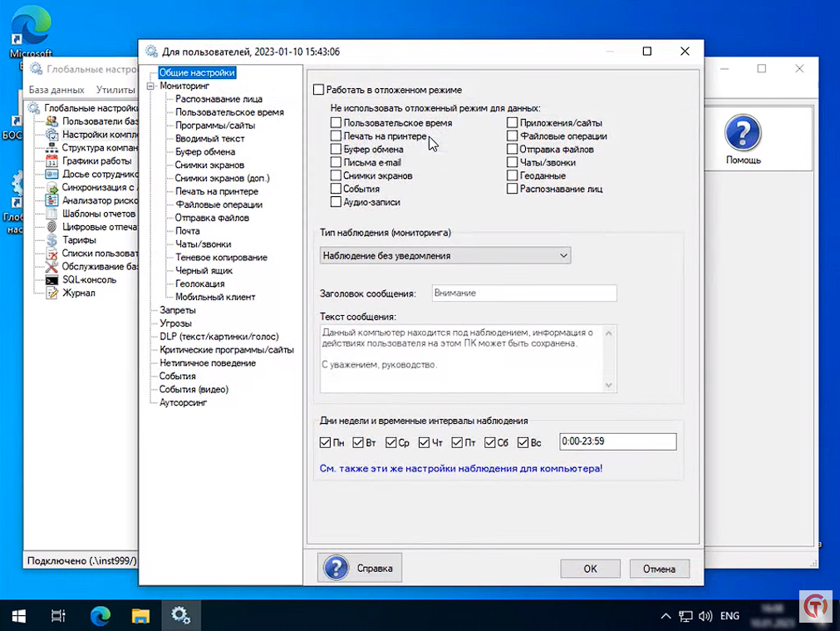Click the Справка question mark icon
Viewport: 840px width, 631px height.
(x=336, y=568)
